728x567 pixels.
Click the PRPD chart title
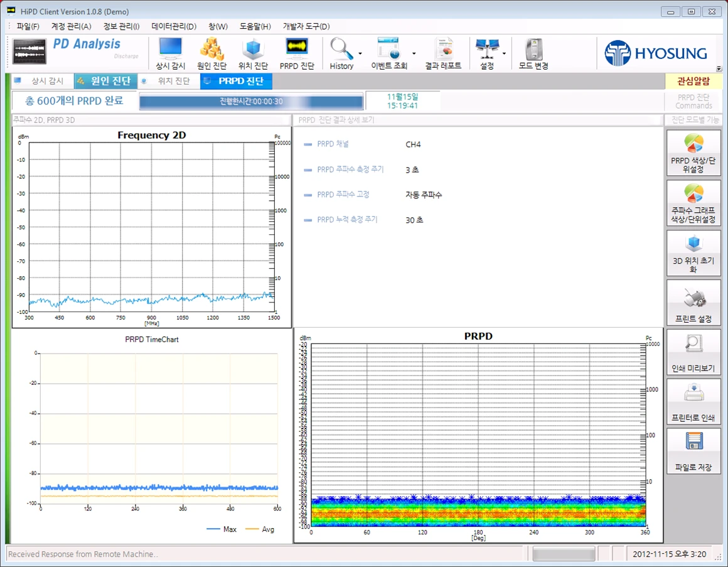click(x=478, y=336)
